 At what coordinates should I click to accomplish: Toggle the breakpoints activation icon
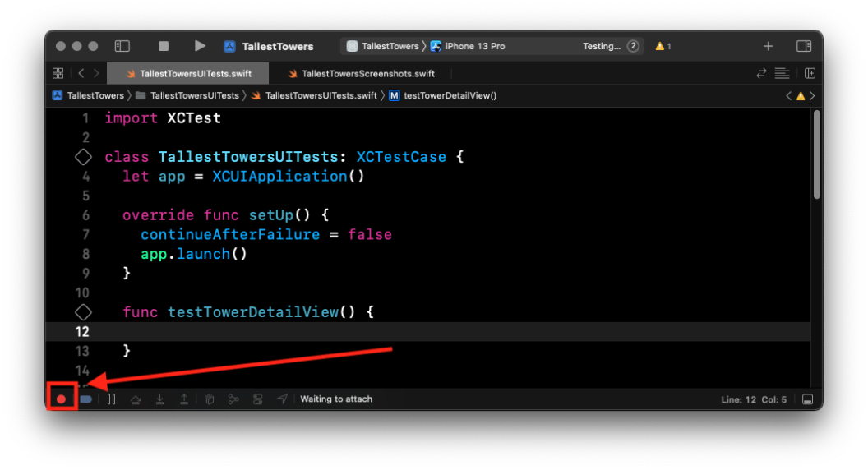pyautogui.click(x=85, y=399)
